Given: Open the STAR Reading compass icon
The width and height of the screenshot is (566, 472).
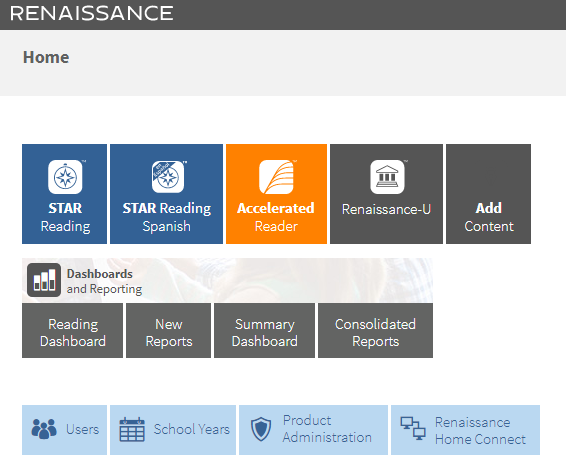Looking at the screenshot, I should tap(65, 177).
